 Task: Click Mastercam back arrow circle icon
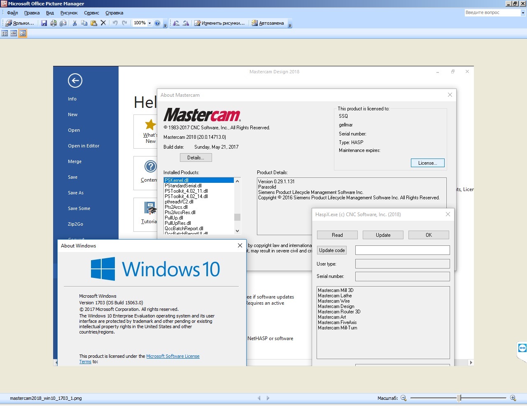[75, 80]
